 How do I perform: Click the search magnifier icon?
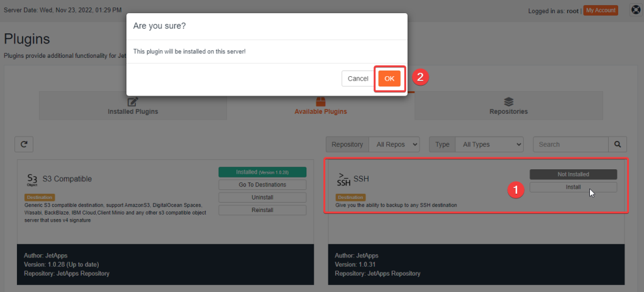pos(618,144)
